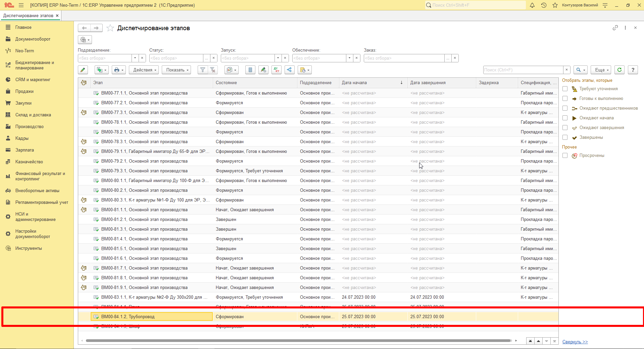Viewport: 644px width, 349px height.
Task: Click the pencil edit toolbar icon
Action: (83, 70)
